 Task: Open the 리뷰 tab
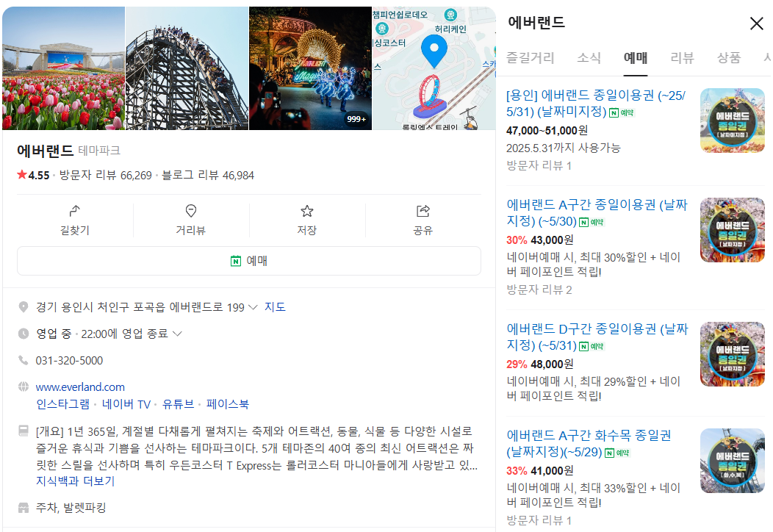point(683,58)
